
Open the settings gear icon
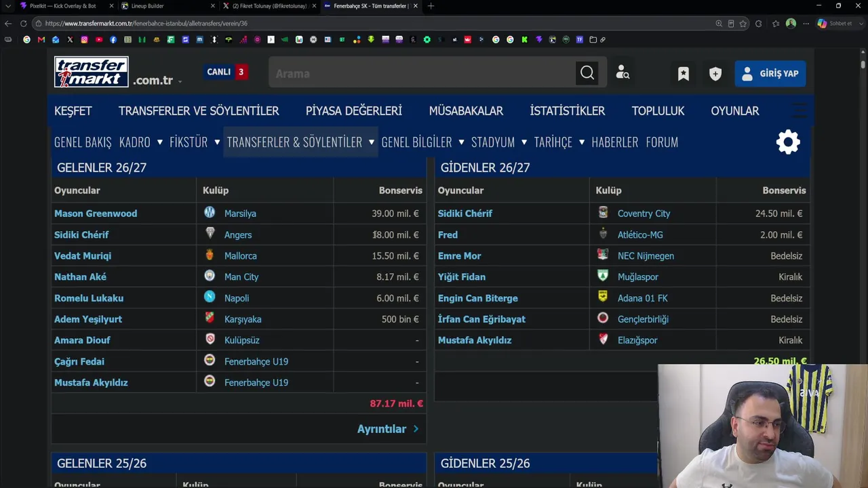788,142
